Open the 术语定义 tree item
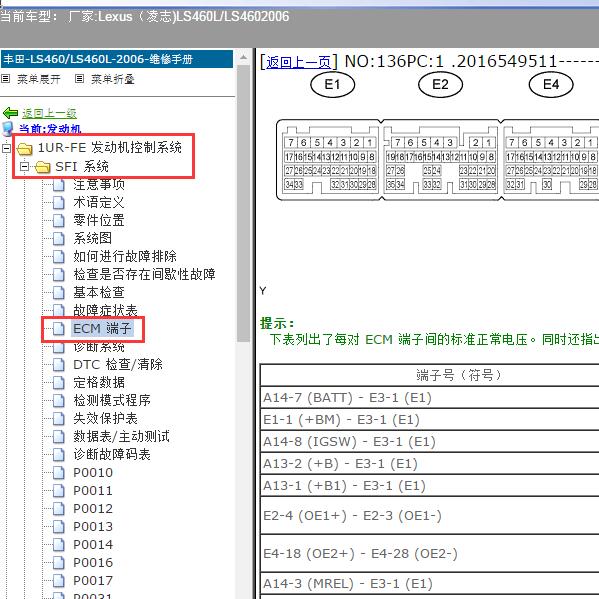 pyautogui.click(x=99, y=202)
